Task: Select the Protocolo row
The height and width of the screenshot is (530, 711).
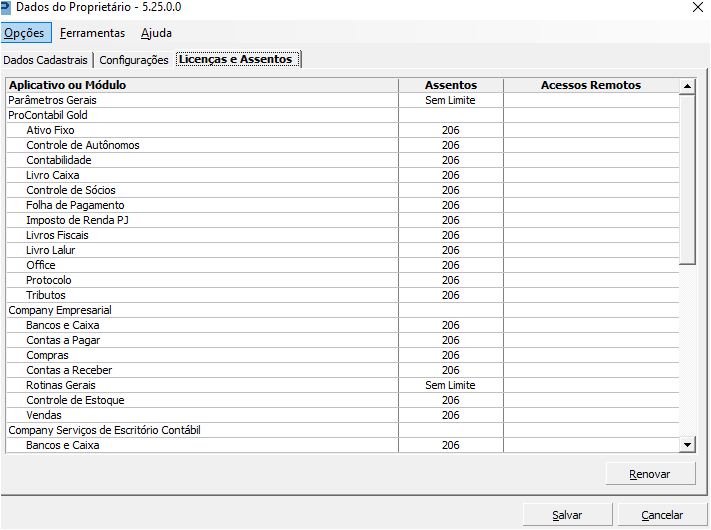Action: coord(343,280)
